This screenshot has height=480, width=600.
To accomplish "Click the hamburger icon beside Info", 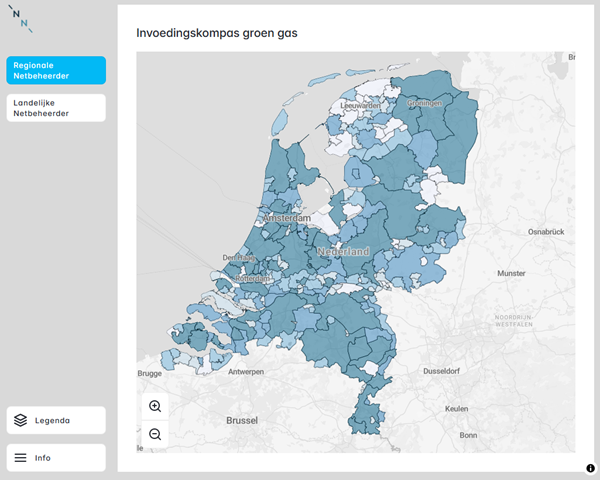I will coord(20,458).
